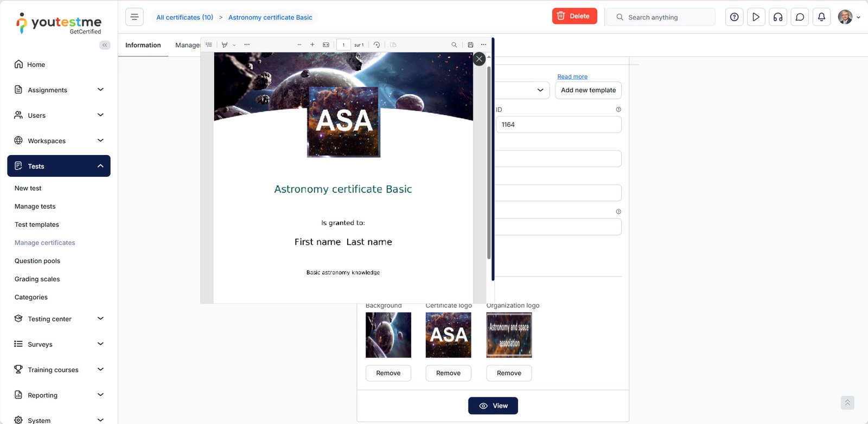868x424 pixels.
Task: Click the PDF page number field
Action: tap(343, 44)
